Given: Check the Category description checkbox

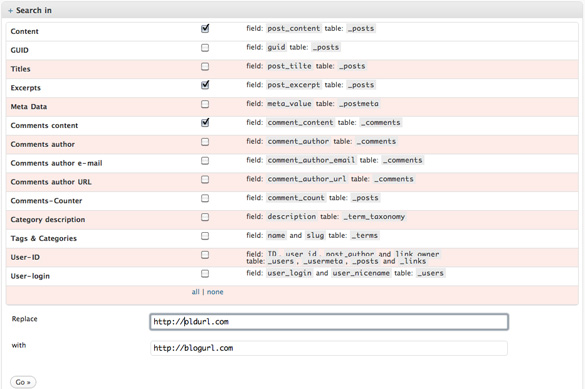Looking at the screenshot, I should tap(205, 217).
